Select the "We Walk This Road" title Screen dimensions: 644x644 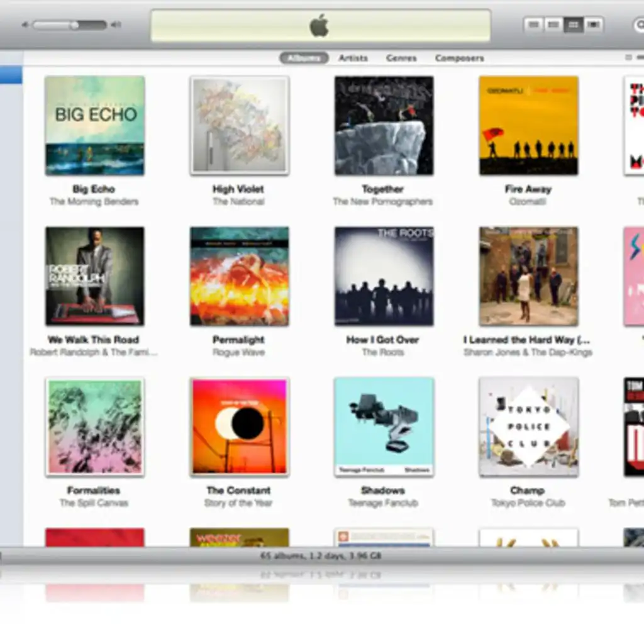coord(94,340)
